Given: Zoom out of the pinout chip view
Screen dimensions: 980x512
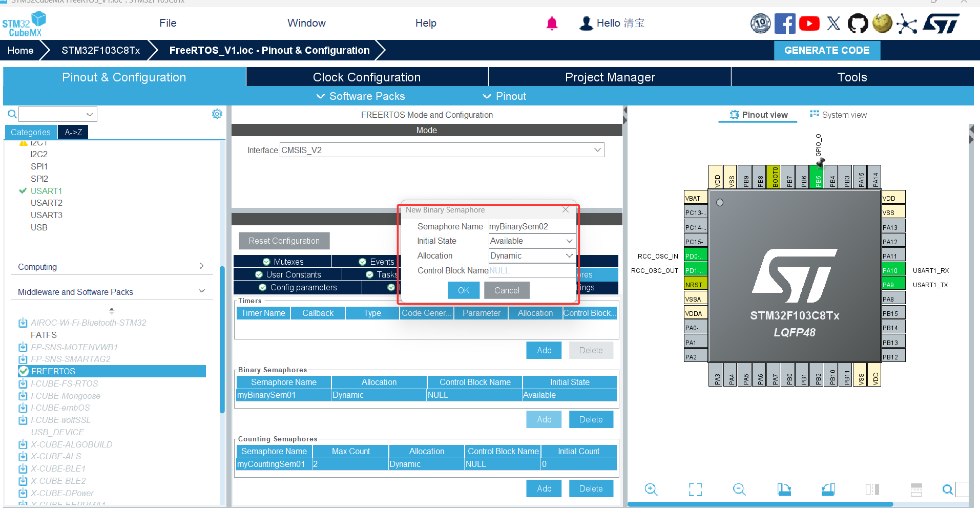Looking at the screenshot, I should tap(739, 489).
